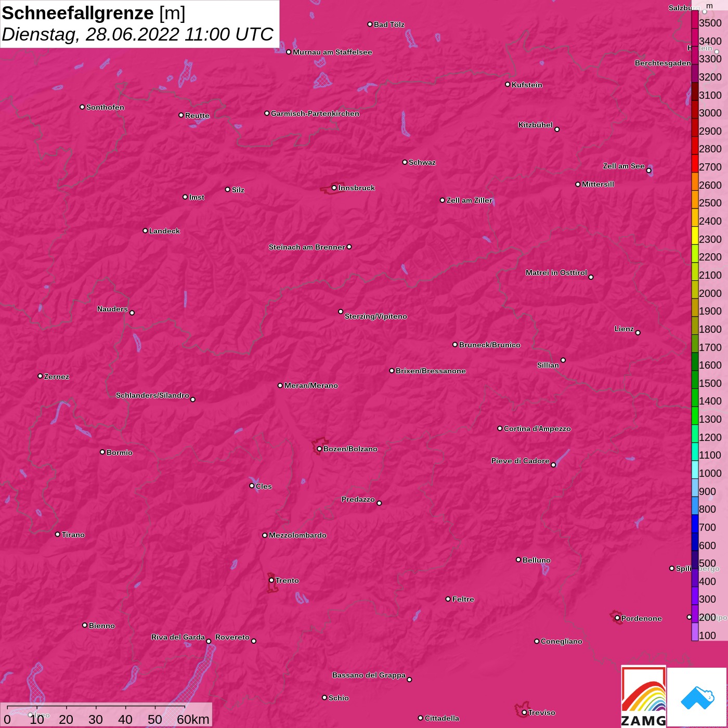This screenshot has width=728, height=728.
Task: Click the Schlanders/Silandro label
Action: [x=152, y=395]
